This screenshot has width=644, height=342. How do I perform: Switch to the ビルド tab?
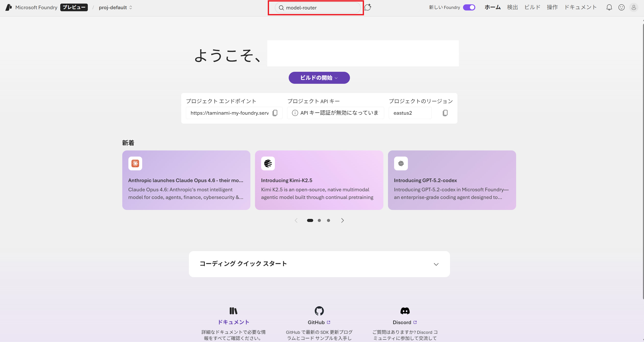pyautogui.click(x=532, y=7)
